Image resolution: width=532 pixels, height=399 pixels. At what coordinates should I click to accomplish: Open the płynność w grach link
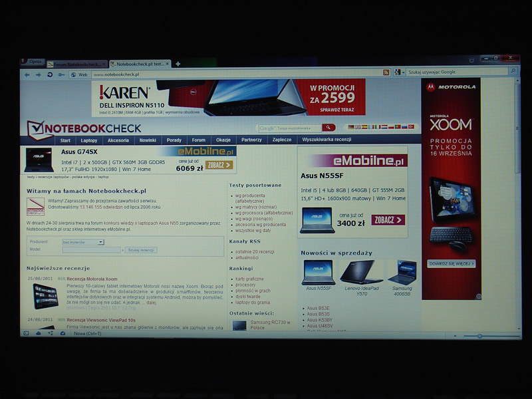click(x=253, y=291)
